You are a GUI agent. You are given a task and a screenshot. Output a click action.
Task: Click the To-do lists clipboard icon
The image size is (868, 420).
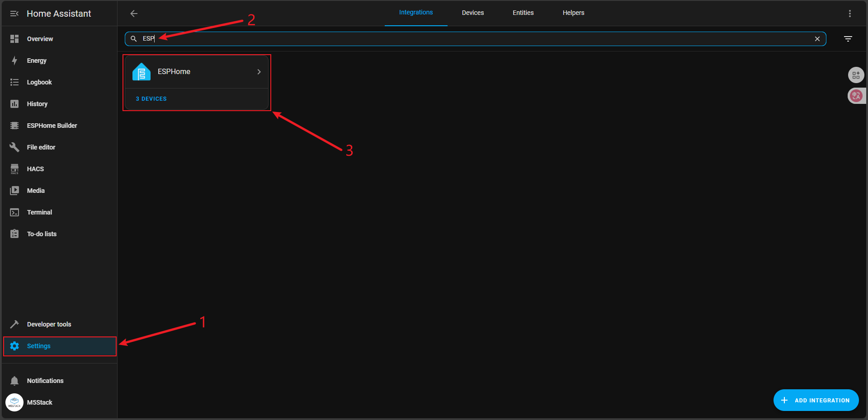click(x=14, y=234)
